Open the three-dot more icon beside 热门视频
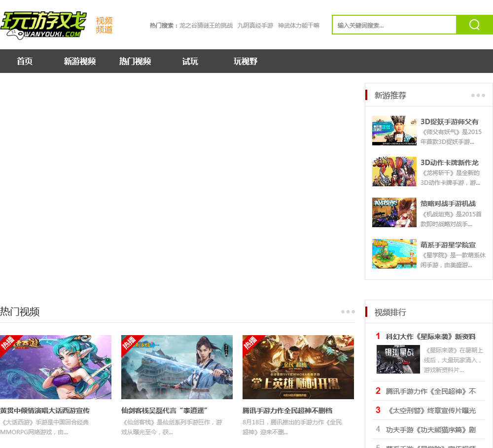493x448 pixels. pyautogui.click(x=348, y=311)
